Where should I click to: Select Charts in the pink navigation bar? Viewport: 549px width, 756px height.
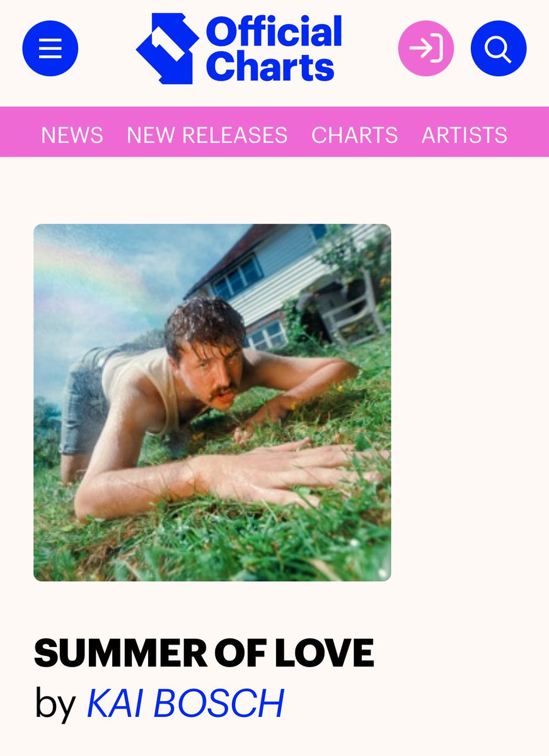coord(354,135)
